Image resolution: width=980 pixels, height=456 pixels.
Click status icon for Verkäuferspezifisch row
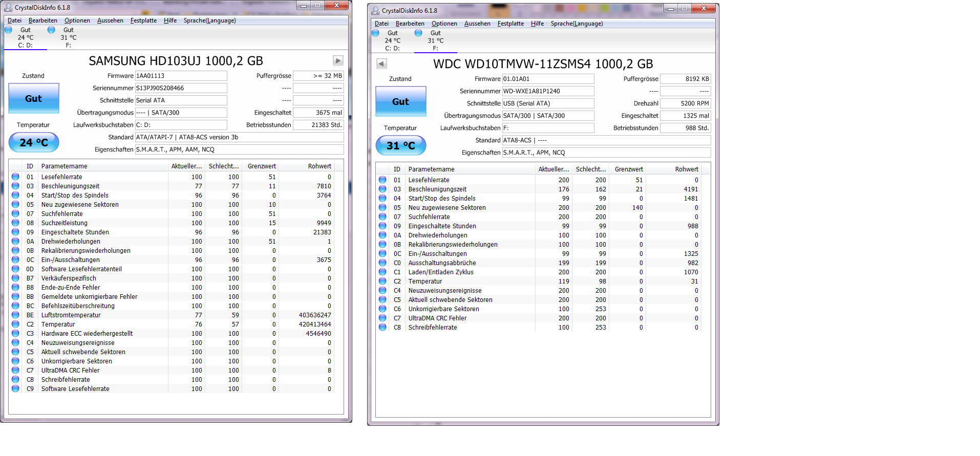pos(15,278)
